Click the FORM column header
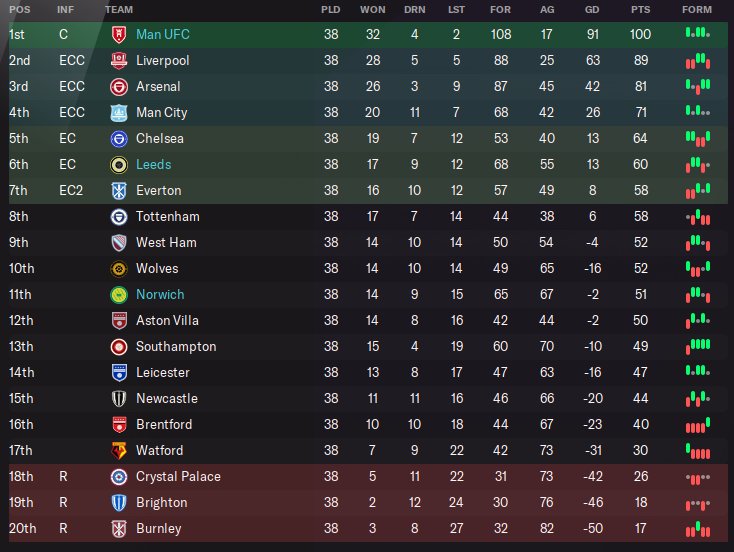This screenshot has height=552, width=734. tap(697, 9)
